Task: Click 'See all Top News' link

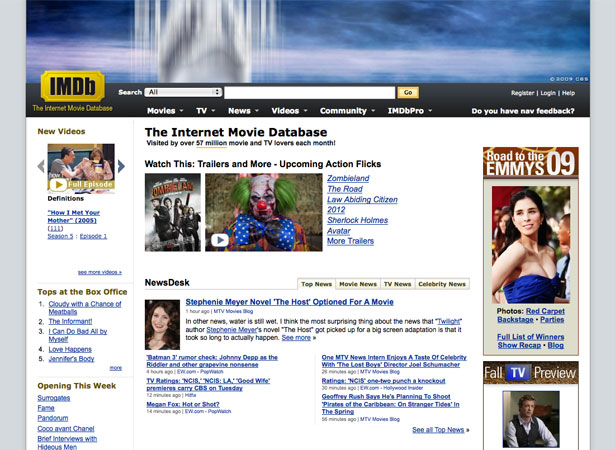Action: (438, 430)
